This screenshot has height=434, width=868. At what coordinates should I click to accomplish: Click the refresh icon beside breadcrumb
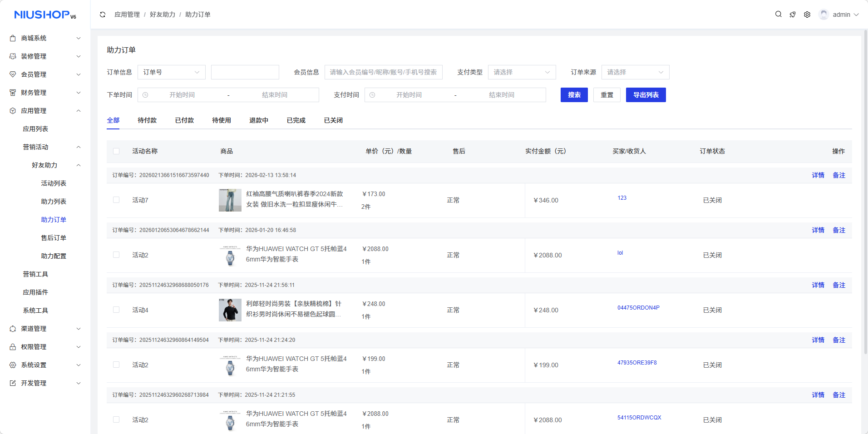[103, 15]
